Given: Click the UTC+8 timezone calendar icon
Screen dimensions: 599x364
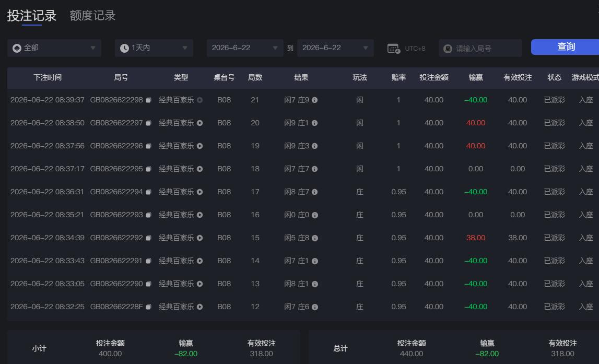Looking at the screenshot, I should (393, 49).
